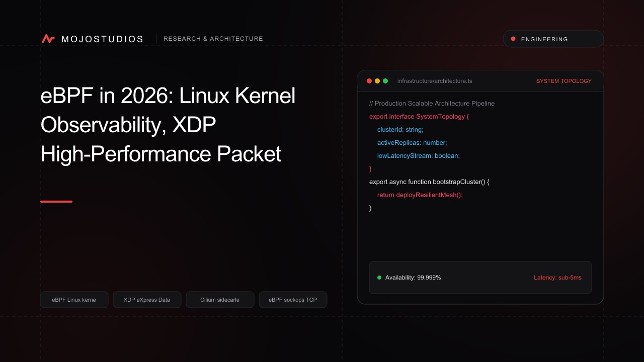644x362 pixels.
Task: Click the Latency: sub-5ms text
Action: point(557,278)
